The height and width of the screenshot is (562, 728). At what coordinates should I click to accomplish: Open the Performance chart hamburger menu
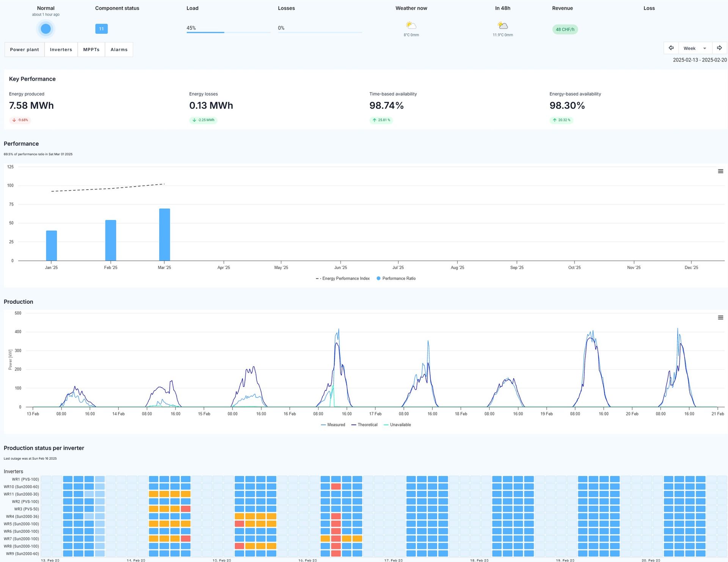pos(720,171)
